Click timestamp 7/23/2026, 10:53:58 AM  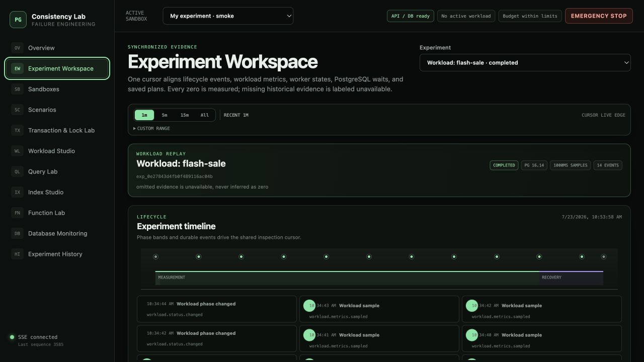coord(592,217)
